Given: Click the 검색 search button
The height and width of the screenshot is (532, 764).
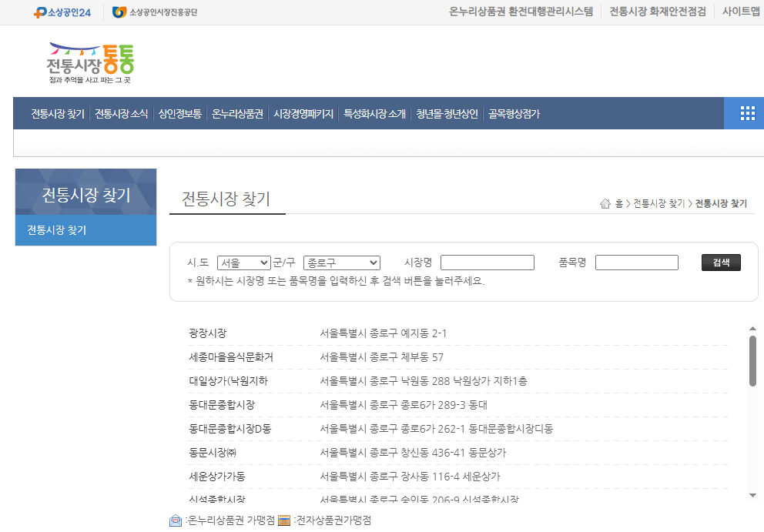Looking at the screenshot, I should pos(721,263).
